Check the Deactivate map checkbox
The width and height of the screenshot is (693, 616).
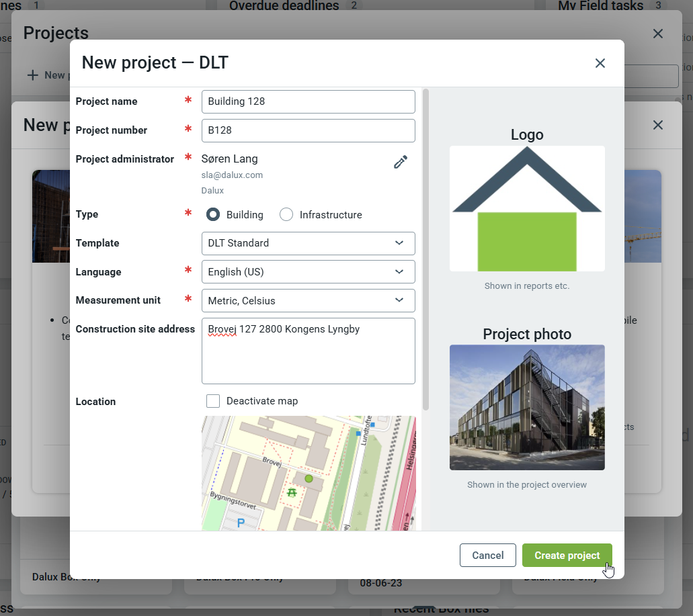click(x=213, y=401)
